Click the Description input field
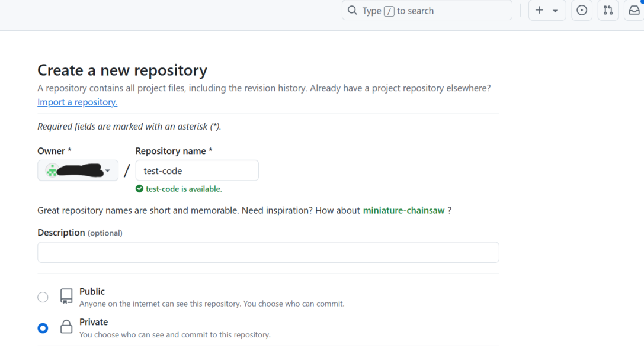 point(268,252)
